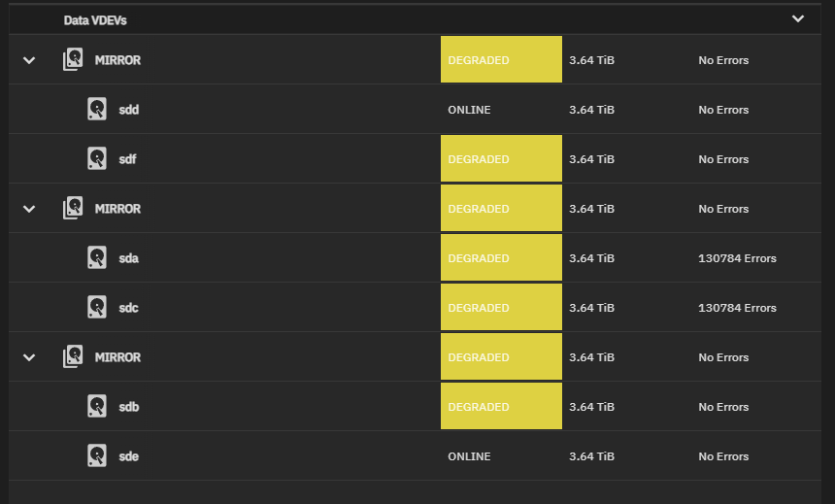Click the disk icon next to sda
This screenshot has width=835, height=504.
coord(97,257)
